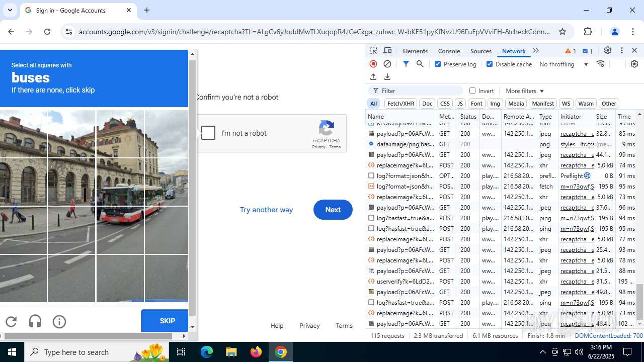The height and width of the screenshot is (362, 644).
Task: Open a new Chrome tab
Action: click(147, 10)
